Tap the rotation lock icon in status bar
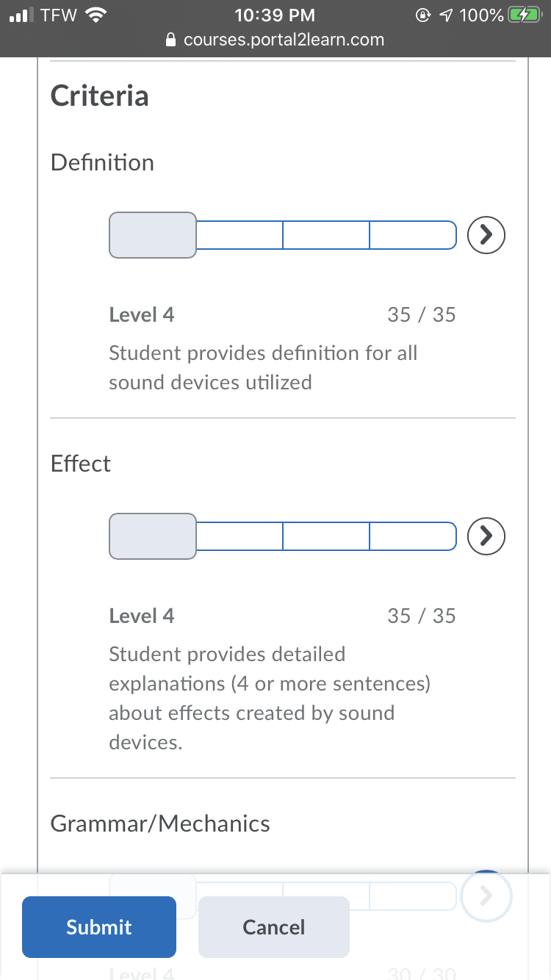Viewport: 551px width, 980px height. (x=422, y=15)
